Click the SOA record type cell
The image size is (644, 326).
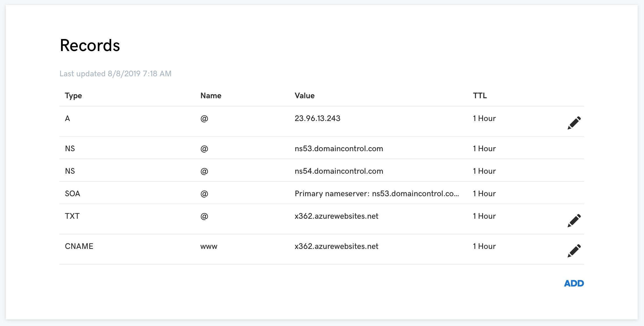click(73, 193)
